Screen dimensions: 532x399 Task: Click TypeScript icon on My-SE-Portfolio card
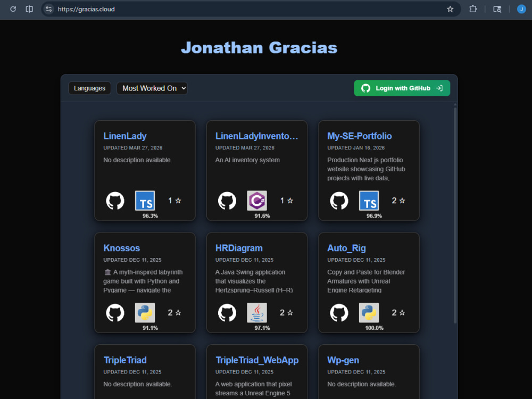click(369, 201)
